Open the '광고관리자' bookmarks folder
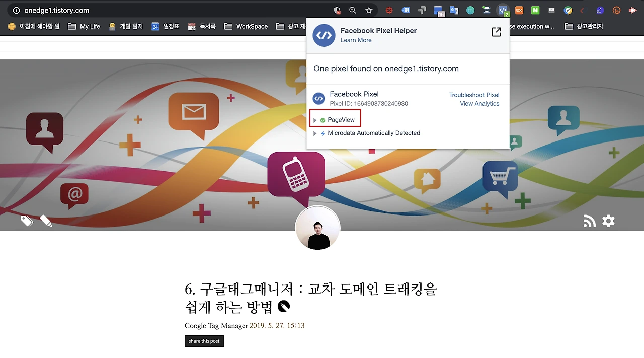The height and width of the screenshot is (358, 644). pos(584,26)
